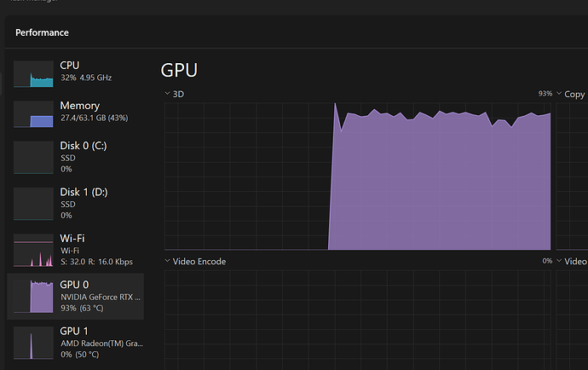The height and width of the screenshot is (370, 588).
Task: Click the Memory 27.4/63.1 GB (43%) value
Action: (x=95, y=118)
